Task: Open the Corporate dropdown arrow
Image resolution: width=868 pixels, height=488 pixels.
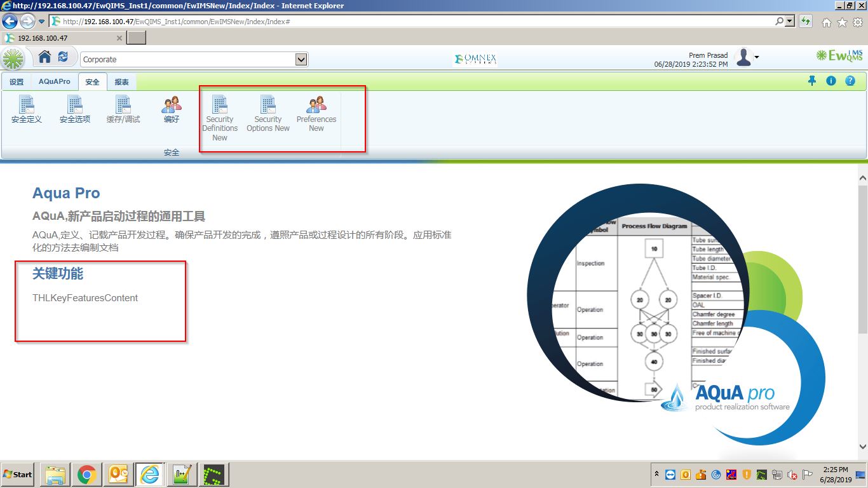Action: coord(301,59)
